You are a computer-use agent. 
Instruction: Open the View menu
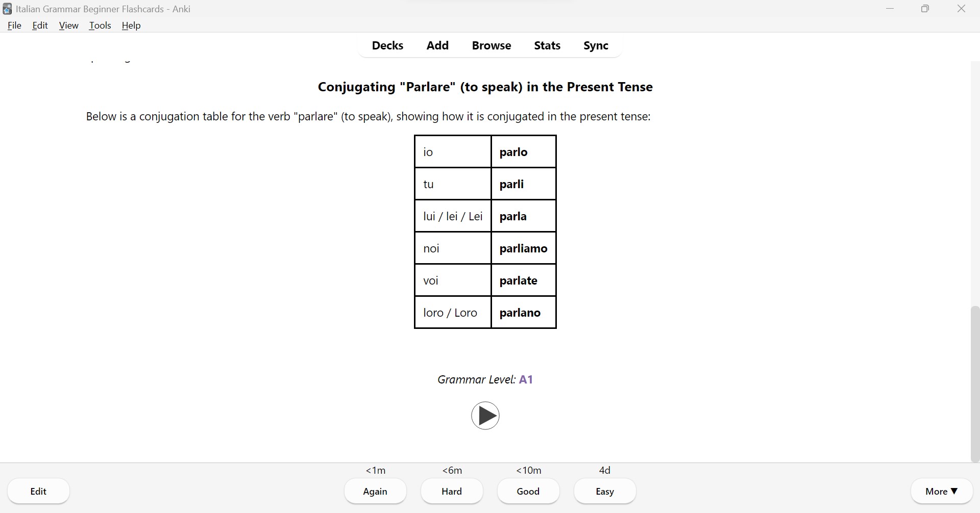pyautogui.click(x=68, y=25)
